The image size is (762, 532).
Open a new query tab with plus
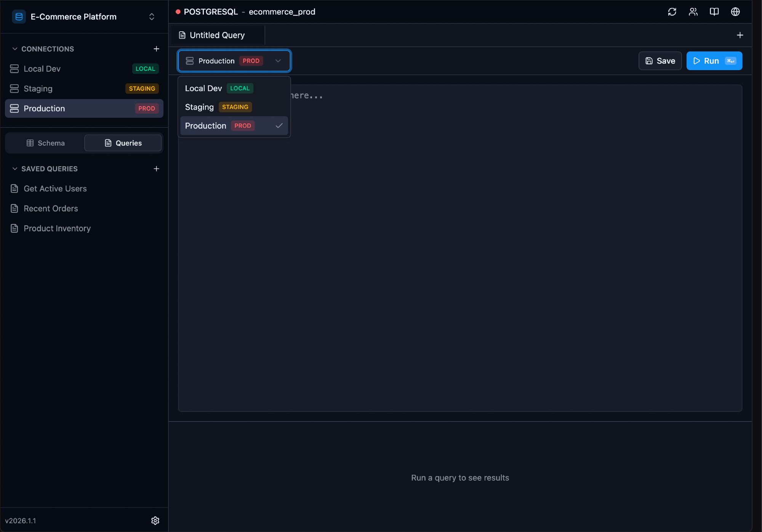pyautogui.click(x=740, y=35)
